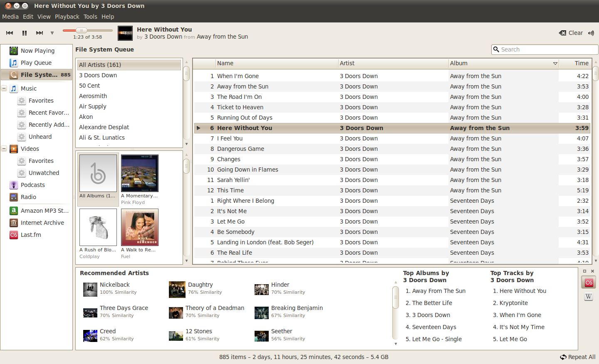The width and height of the screenshot is (599, 364).
Task: Skip to the previous track
Action: (x=10, y=33)
